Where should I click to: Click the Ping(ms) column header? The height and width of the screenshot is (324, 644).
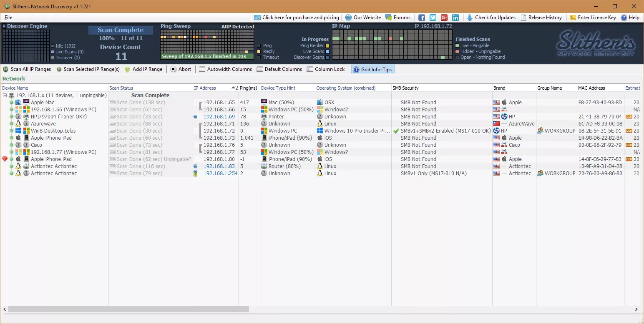point(249,88)
